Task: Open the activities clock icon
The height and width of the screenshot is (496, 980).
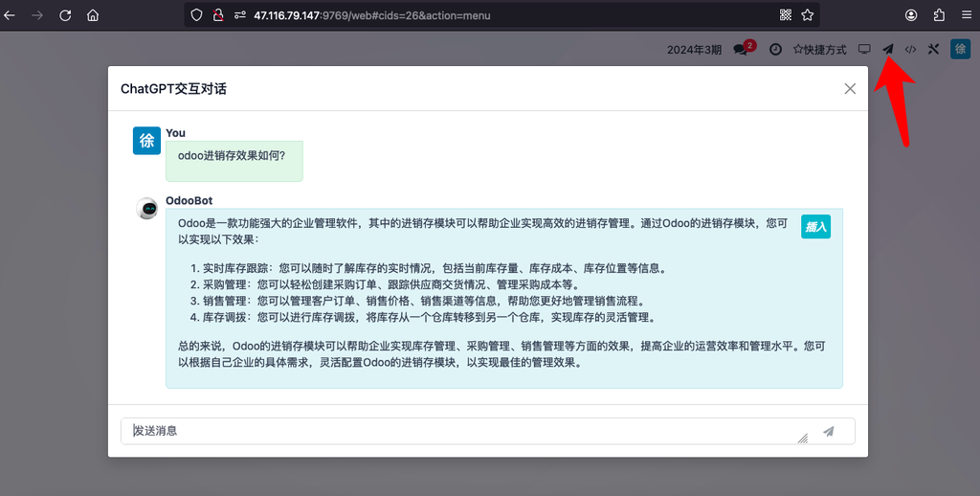Action: pyautogui.click(x=775, y=50)
